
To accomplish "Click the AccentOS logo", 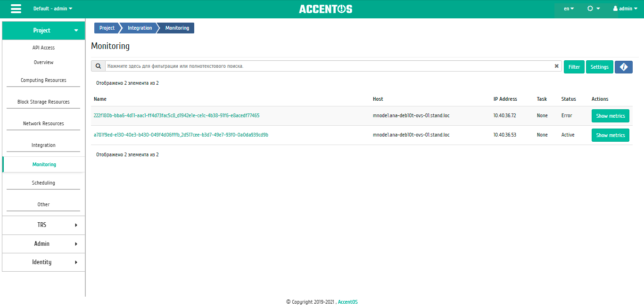I will (x=325, y=9).
